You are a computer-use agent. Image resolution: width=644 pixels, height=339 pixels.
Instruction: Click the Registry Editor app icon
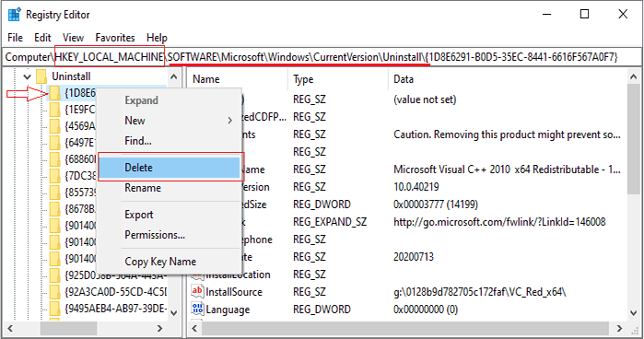(x=15, y=15)
